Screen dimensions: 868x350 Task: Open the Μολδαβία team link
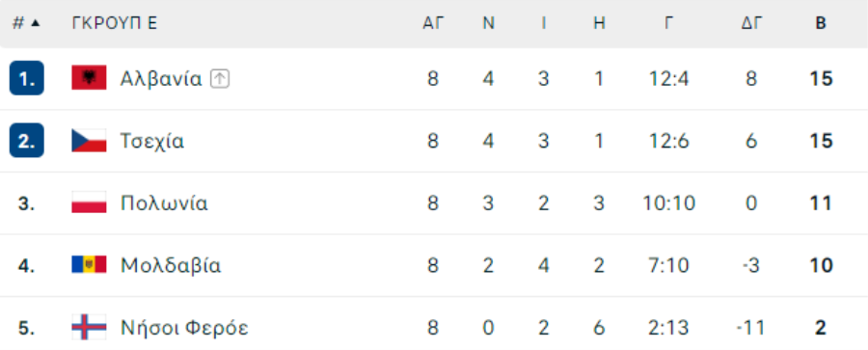171,266
